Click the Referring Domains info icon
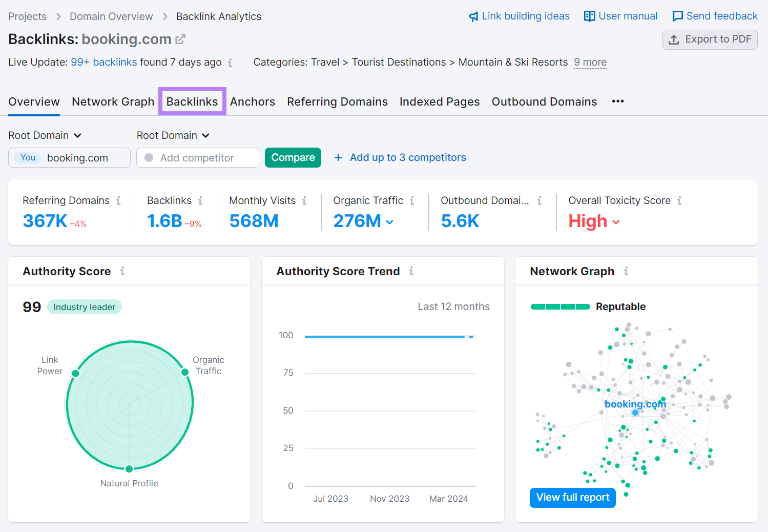Screen dimensions: 768x532 119,200
